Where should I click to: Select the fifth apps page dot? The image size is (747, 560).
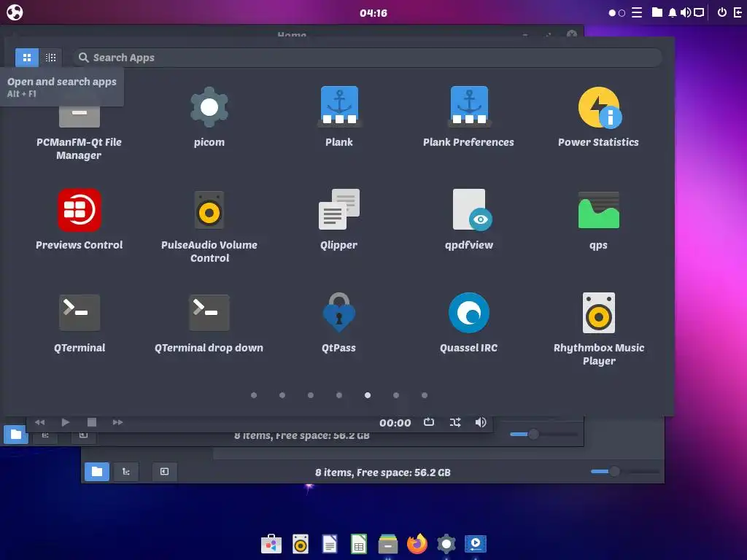point(368,395)
